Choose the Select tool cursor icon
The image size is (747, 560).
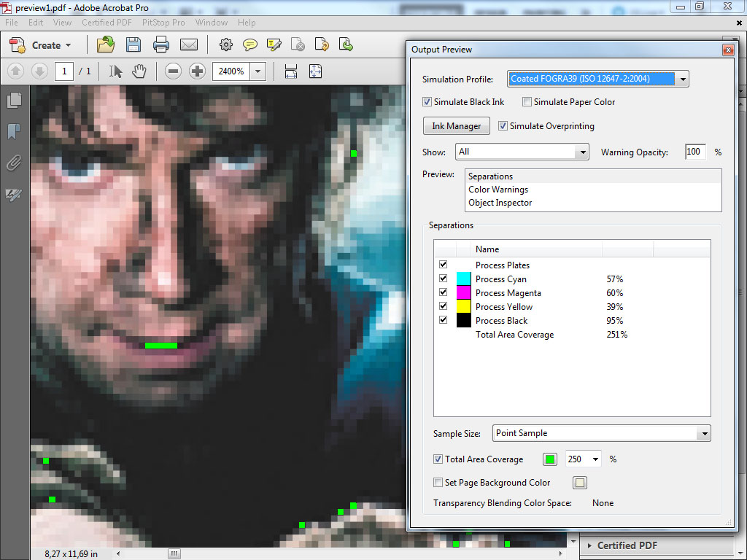tap(115, 71)
